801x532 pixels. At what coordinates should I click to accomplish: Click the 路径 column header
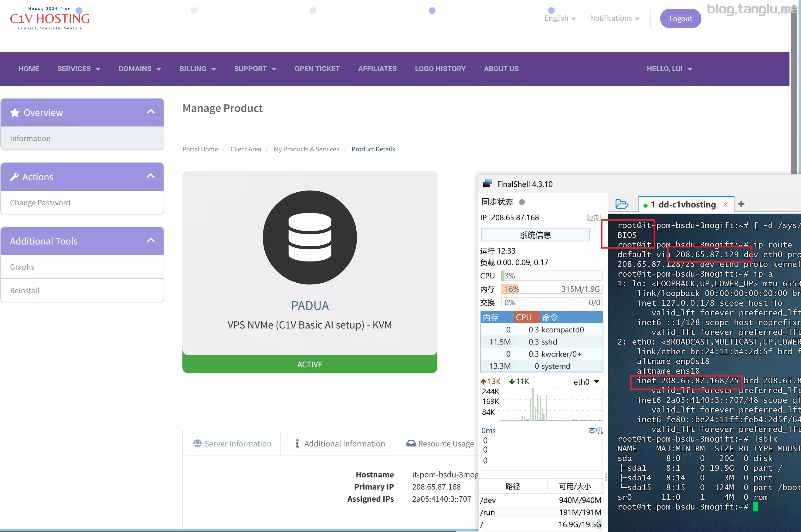(513, 487)
